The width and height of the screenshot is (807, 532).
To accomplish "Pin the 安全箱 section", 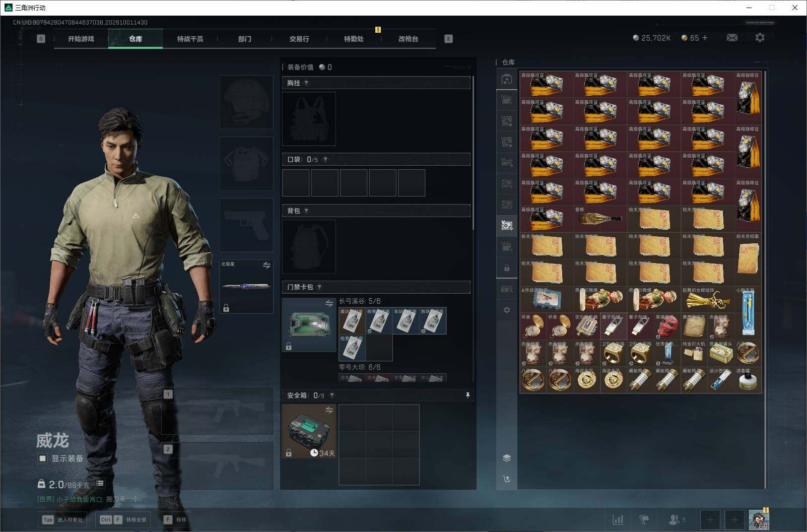I will pos(467,395).
